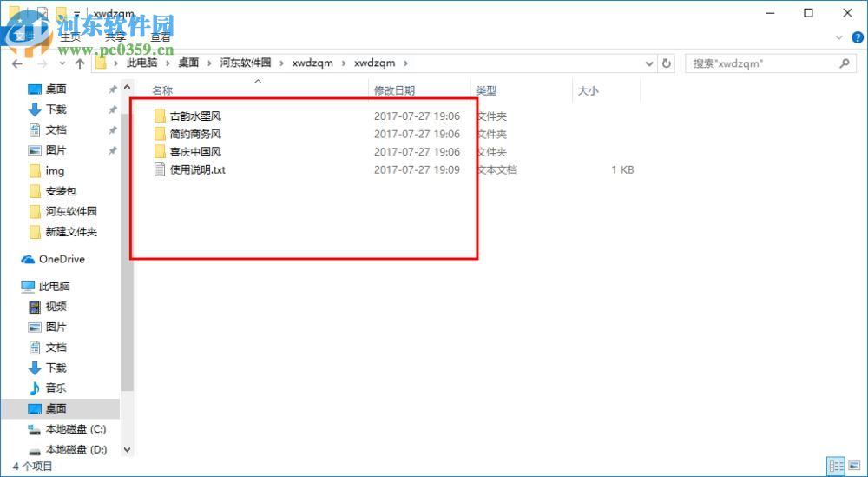Open the help question mark
This screenshot has width=868, height=477.
coord(857,37)
